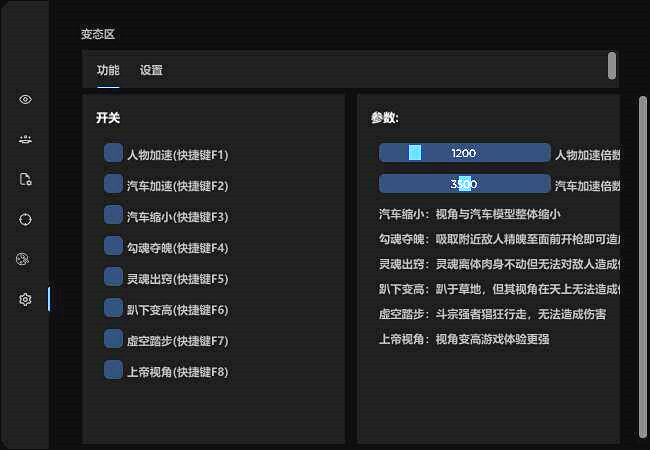Click the 勾魂夺魄 description text
This screenshot has height=450, width=650.
499,239
